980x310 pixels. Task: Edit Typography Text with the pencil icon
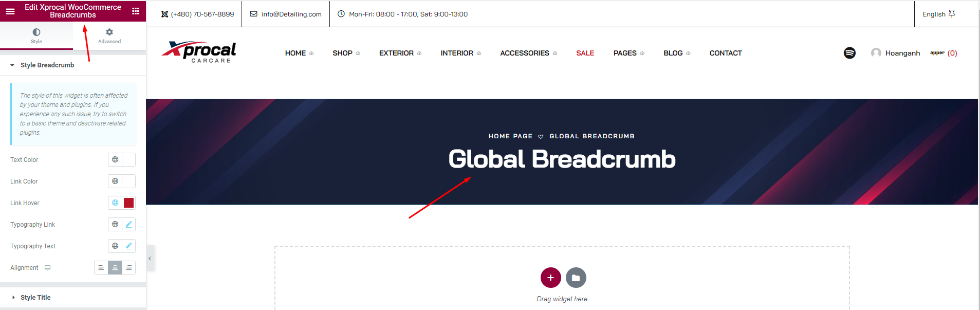[129, 246]
